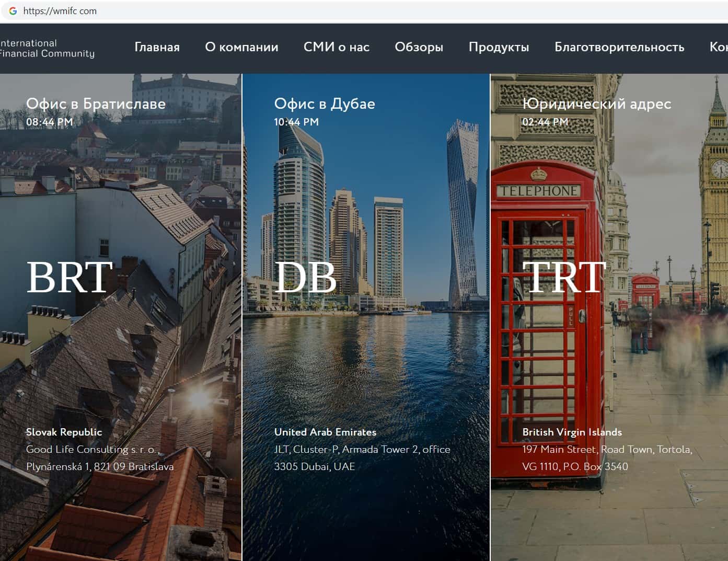The height and width of the screenshot is (561, 728).
Task: Open the Главная menu item
Action: pos(157,47)
